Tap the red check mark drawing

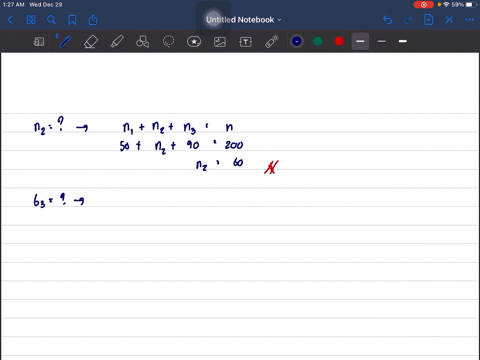point(271,167)
